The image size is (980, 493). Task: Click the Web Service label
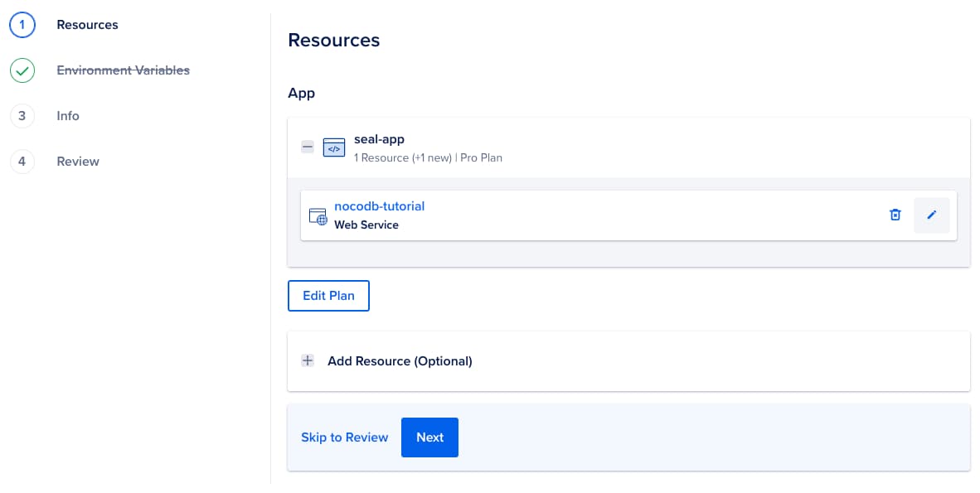click(x=366, y=225)
